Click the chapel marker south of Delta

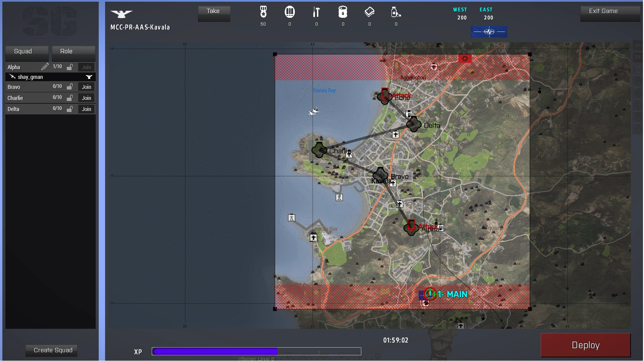[x=396, y=135]
